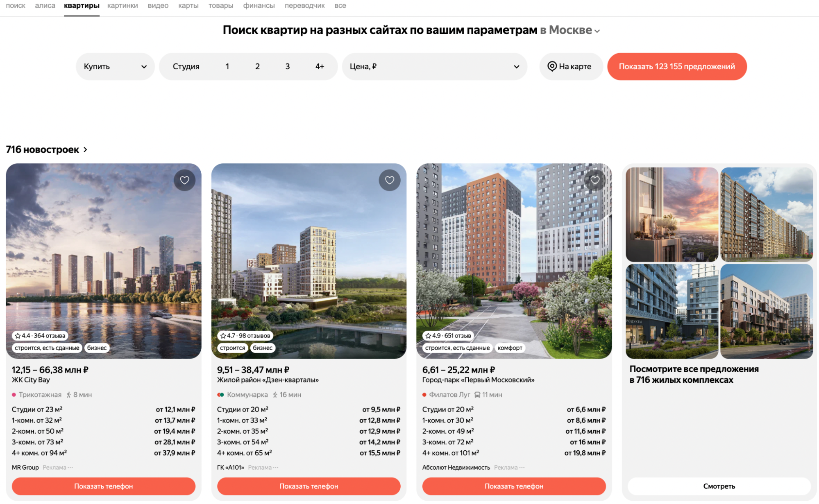The width and height of the screenshot is (819, 504).
Task: Open the ГК «А101» developer link
Action: [x=231, y=468]
